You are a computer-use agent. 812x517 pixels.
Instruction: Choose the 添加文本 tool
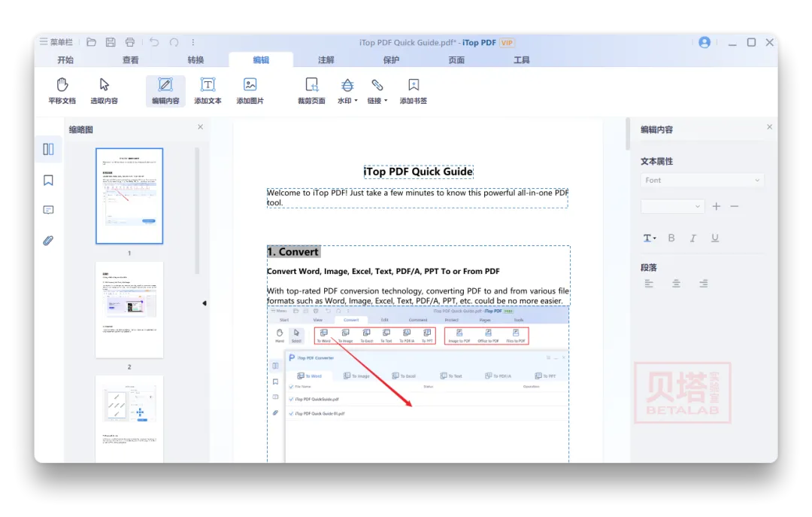pyautogui.click(x=208, y=91)
